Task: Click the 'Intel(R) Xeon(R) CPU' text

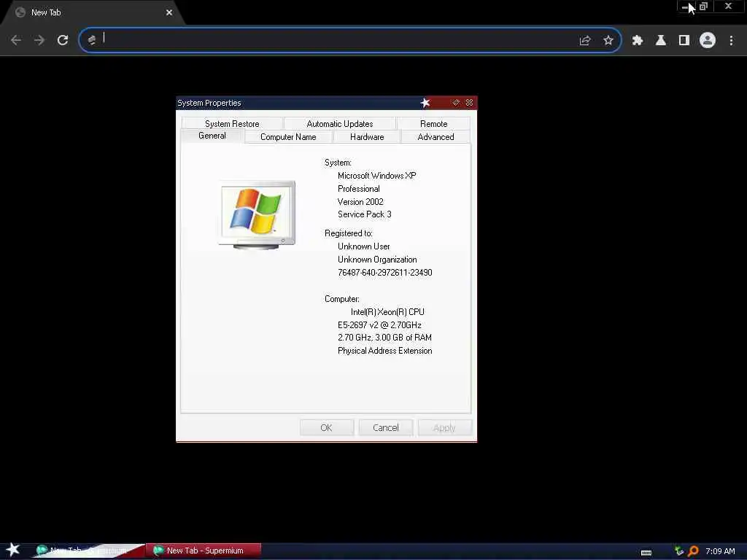Action: [x=387, y=312]
